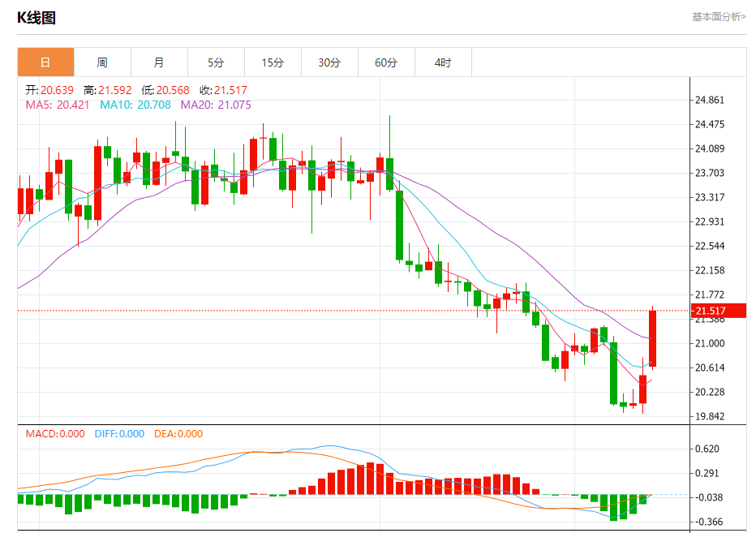
Task: Click the opening price value 20.639
Action: pos(57,90)
